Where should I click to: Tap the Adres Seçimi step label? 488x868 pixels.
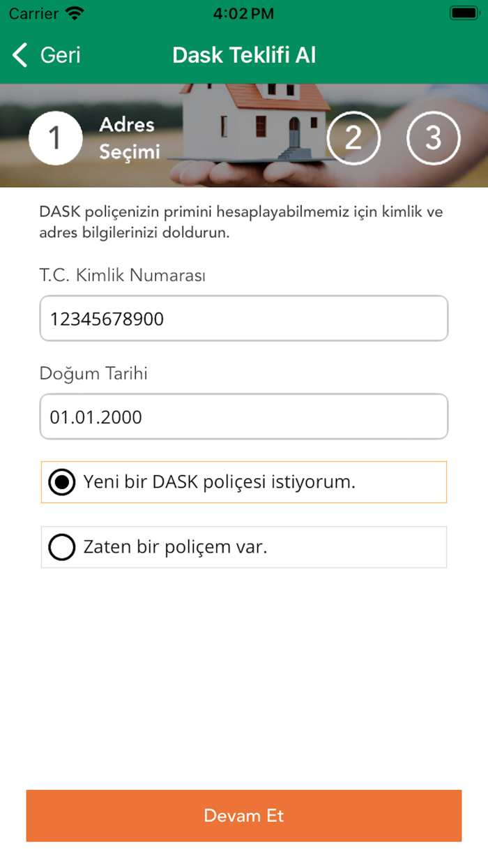[128, 137]
